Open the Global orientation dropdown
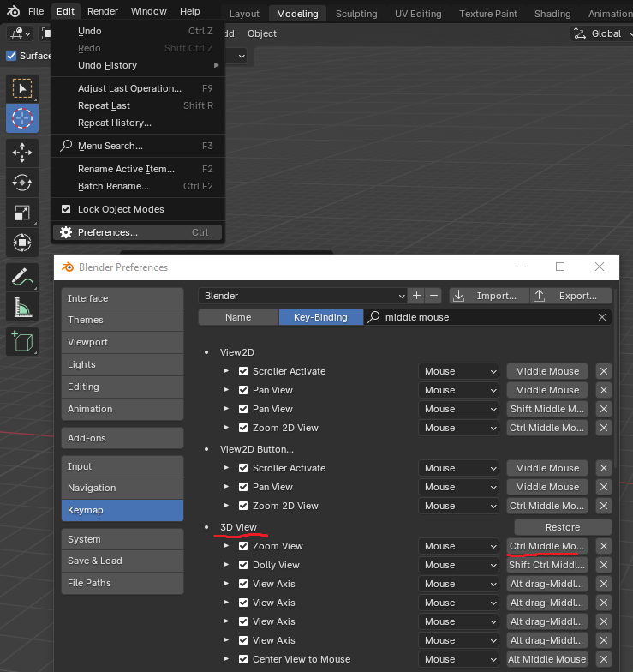Screen dimensions: 633x672 click(601, 33)
